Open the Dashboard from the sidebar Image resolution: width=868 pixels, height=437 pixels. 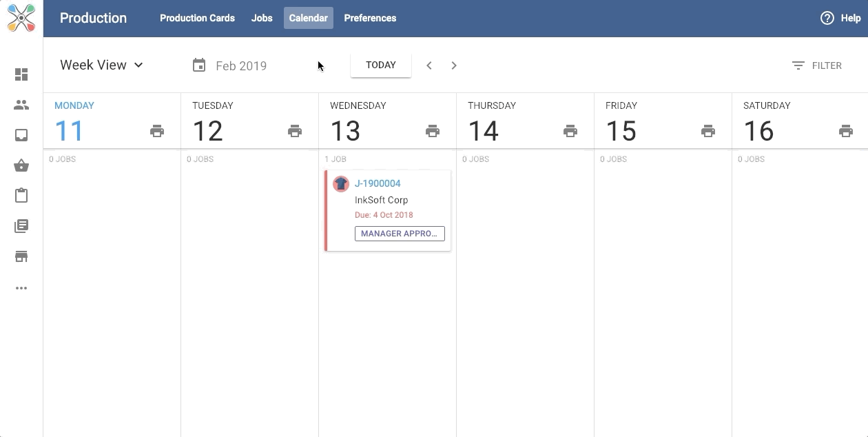pos(21,74)
